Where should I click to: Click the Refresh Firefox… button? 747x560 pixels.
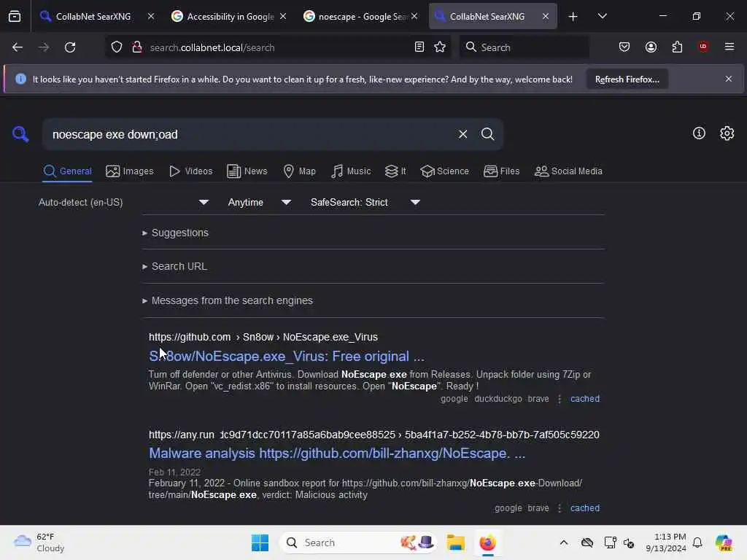627,79
